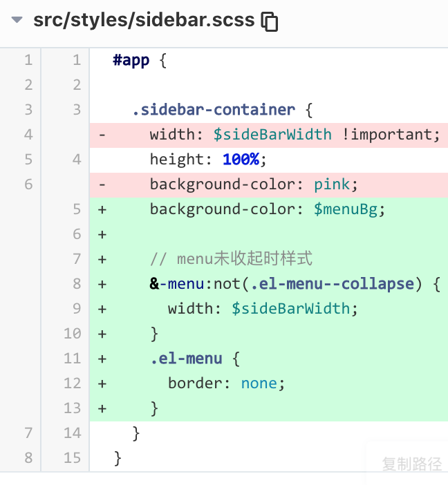Open the src/styles/sidebar.scss file link
The width and height of the screenshot is (448, 485).
[144, 20]
